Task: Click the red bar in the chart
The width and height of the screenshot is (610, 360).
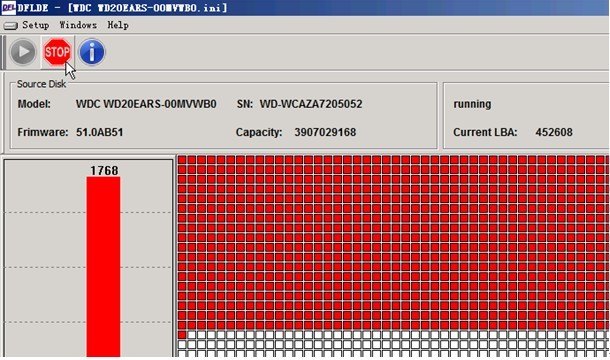Action: click(103, 267)
